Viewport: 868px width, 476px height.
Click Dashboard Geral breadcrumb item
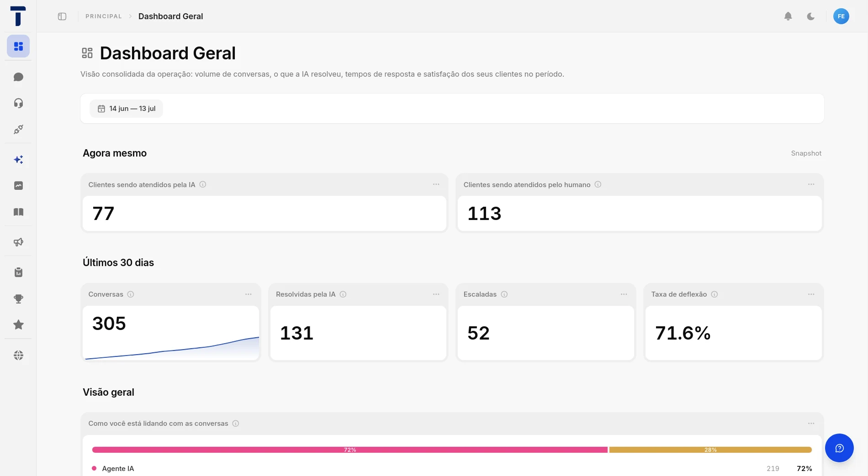pos(170,16)
